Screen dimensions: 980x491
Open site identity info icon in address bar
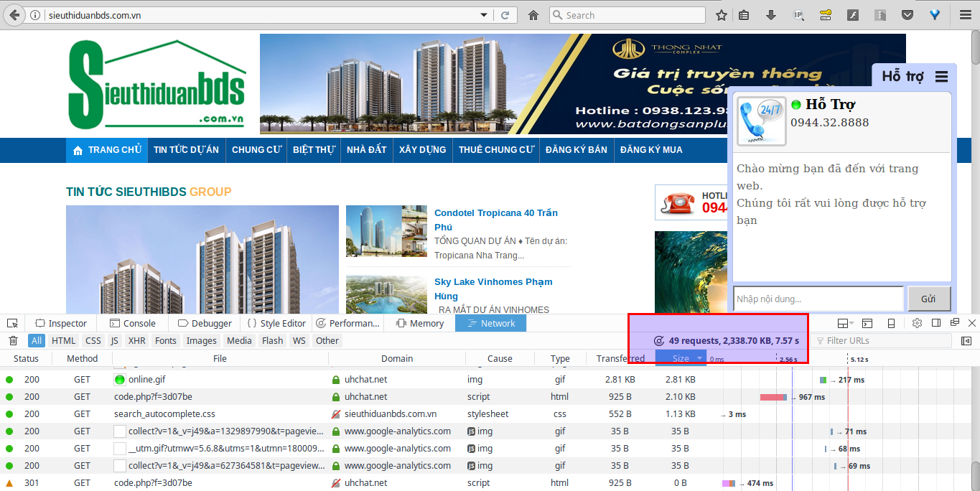click(35, 15)
